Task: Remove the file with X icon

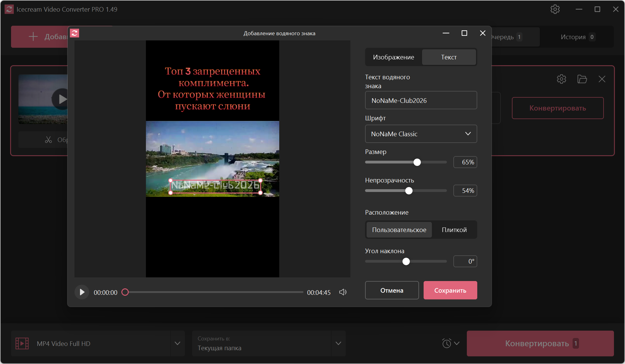Action: 602,79
